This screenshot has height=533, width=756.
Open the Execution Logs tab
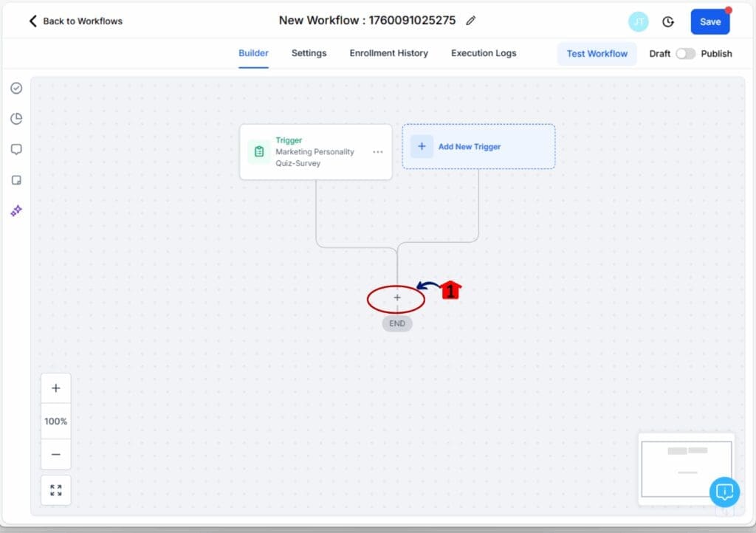click(x=484, y=53)
